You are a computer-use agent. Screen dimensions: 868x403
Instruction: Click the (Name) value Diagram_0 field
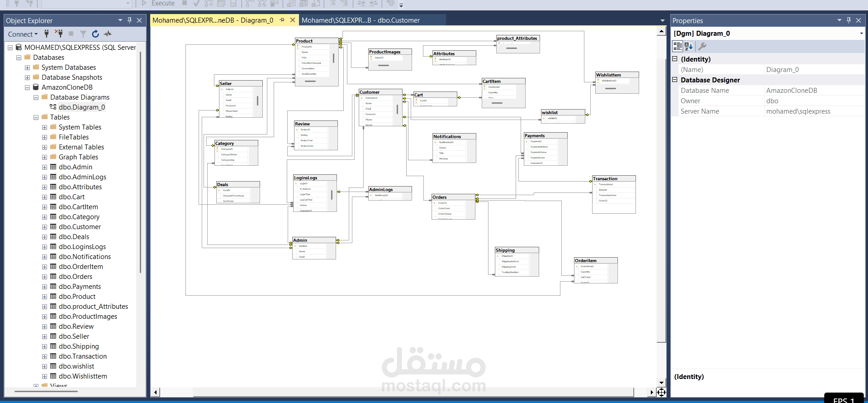815,69
